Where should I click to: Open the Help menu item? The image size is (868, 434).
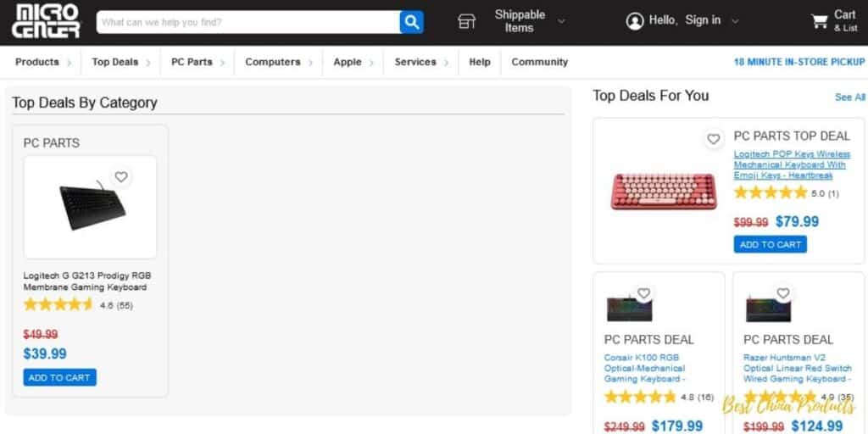tap(480, 62)
